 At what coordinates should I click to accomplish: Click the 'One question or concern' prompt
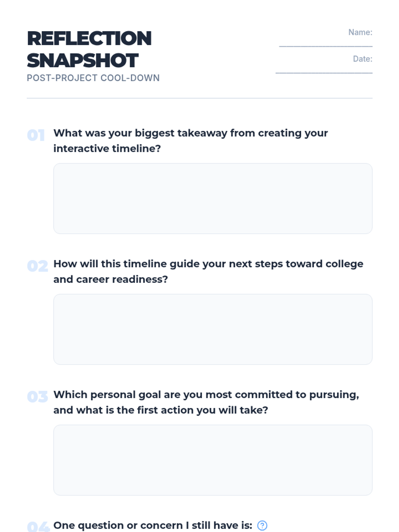(153, 525)
